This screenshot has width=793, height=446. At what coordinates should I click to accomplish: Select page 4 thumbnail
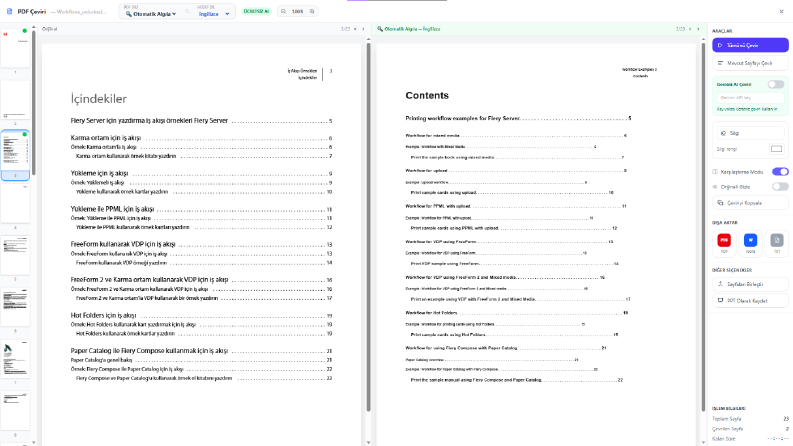[x=15, y=203]
